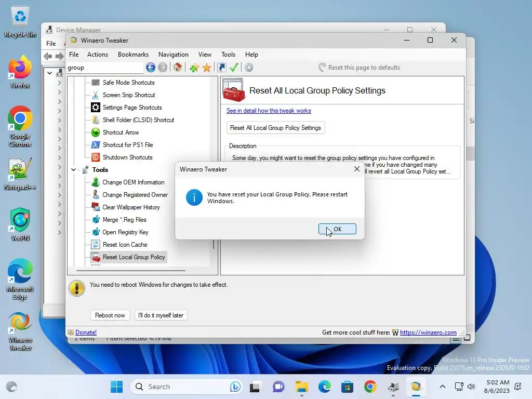The image size is (532, 399).
Task: Open Task View from the taskbar
Action: coord(255,387)
